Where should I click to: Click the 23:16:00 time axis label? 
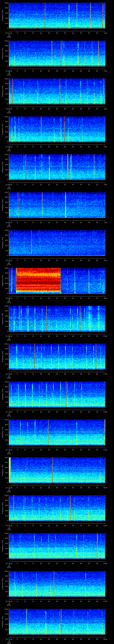[x=9, y=601]
